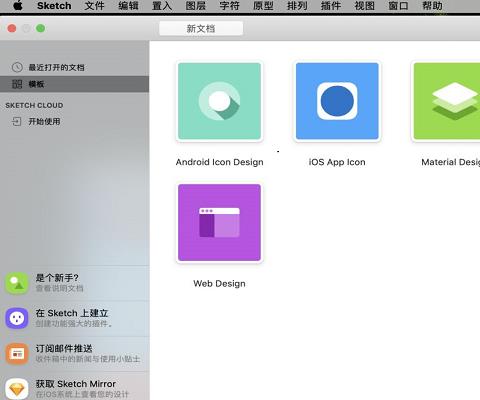Click the templates grid icon
The image size is (480, 400).
[x=17, y=84]
